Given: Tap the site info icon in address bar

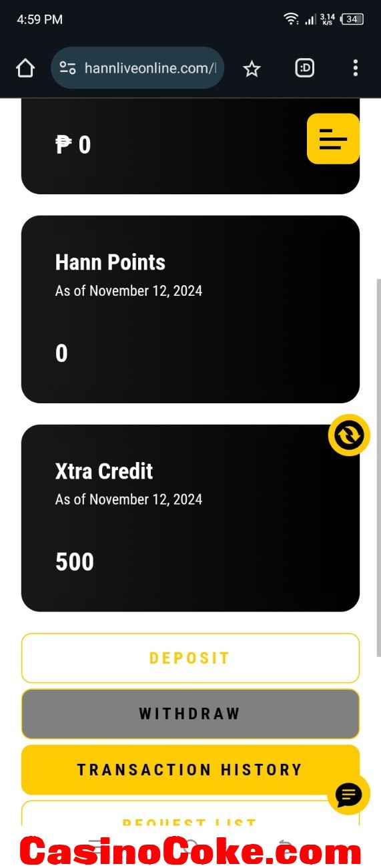Looking at the screenshot, I should (67, 68).
